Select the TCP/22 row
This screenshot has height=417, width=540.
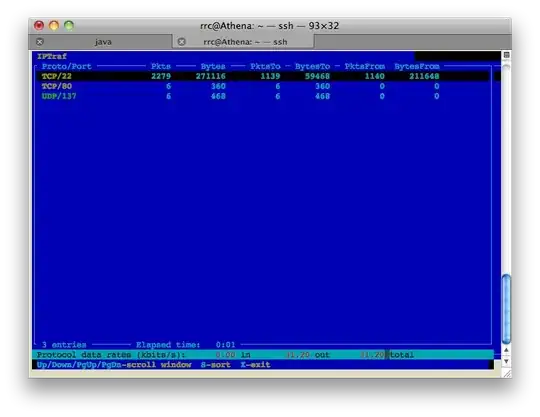tap(263, 76)
